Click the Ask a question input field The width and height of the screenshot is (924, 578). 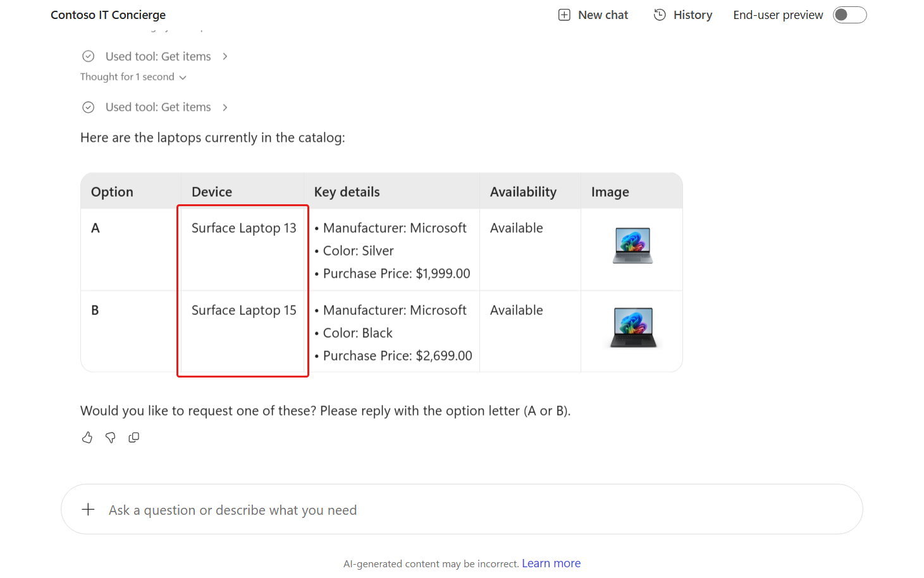pos(462,509)
